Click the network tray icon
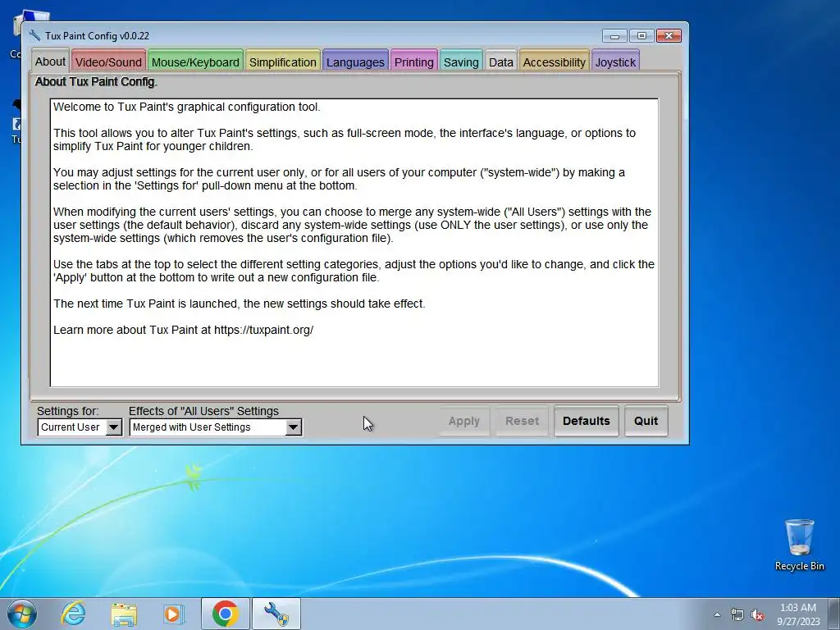The height and width of the screenshot is (630, 840). (737, 614)
